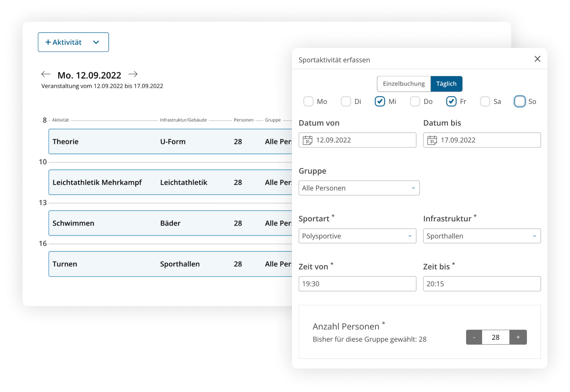Open the Gruppe dropdown Alle Personen
570x392 pixels.
click(359, 188)
